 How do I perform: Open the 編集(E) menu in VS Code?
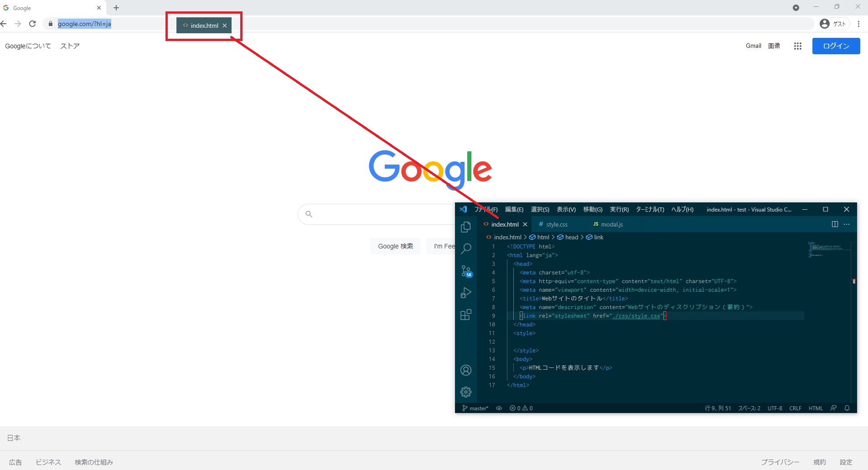[x=514, y=209]
